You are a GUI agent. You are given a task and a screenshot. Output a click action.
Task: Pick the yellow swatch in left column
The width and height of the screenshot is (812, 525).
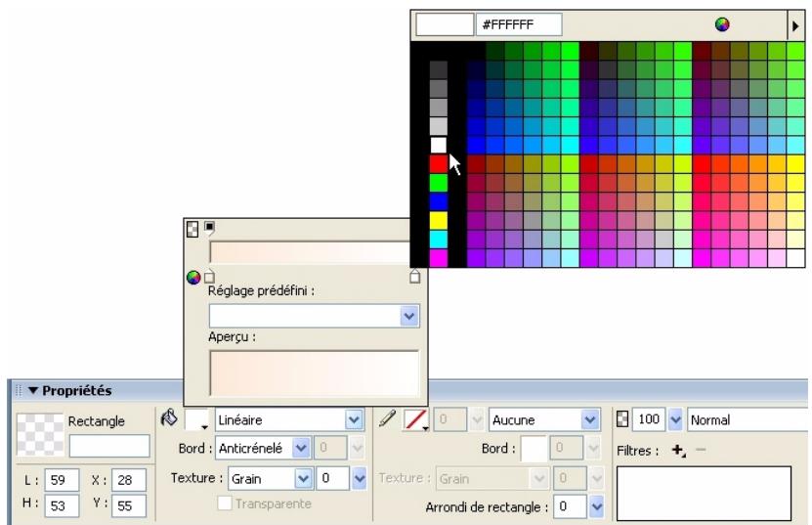coord(438,220)
